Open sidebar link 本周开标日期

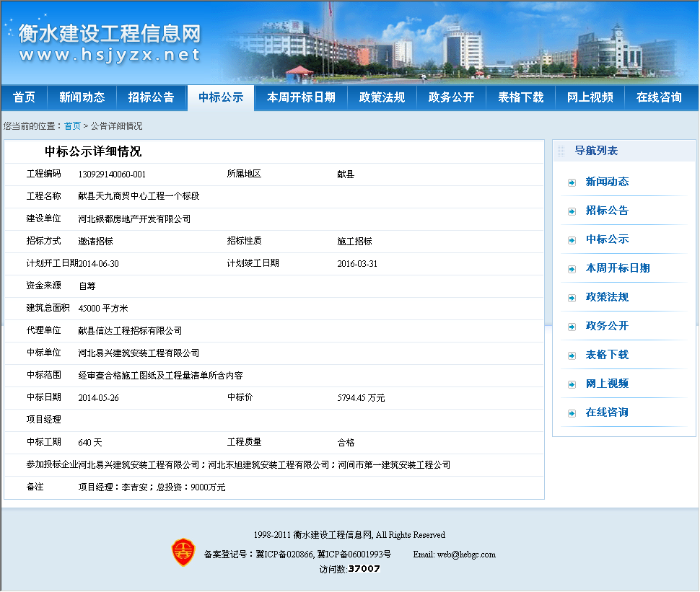[x=618, y=268]
